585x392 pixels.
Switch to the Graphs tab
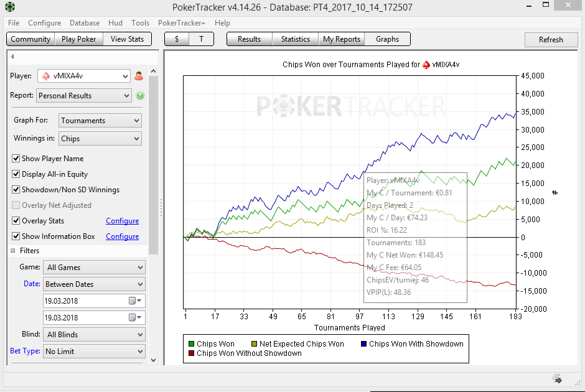tap(387, 39)
